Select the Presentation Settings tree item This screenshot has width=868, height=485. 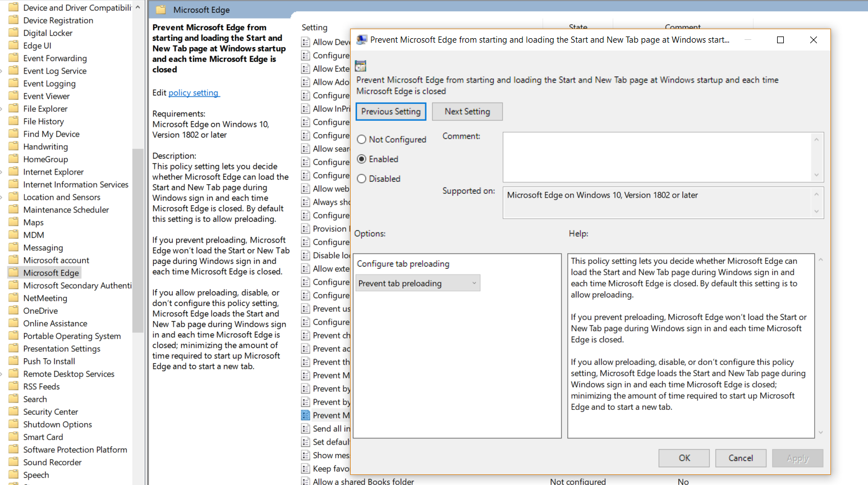point(62,349)
